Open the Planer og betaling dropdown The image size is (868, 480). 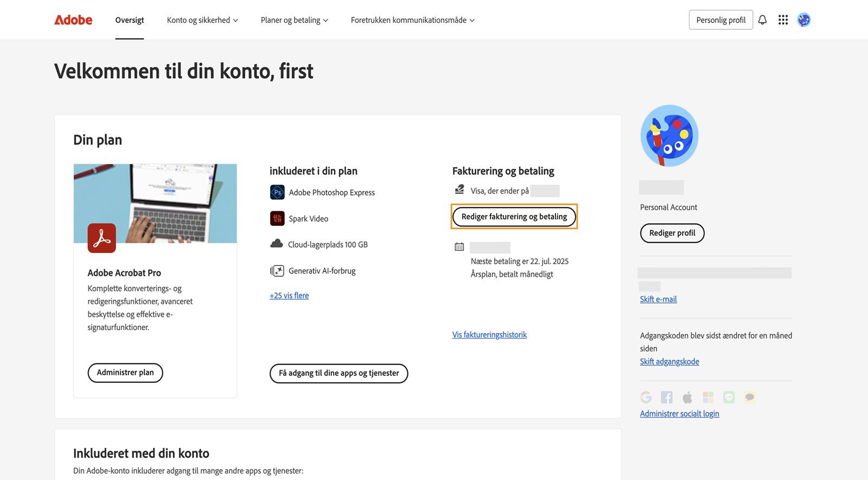[294, 20]
